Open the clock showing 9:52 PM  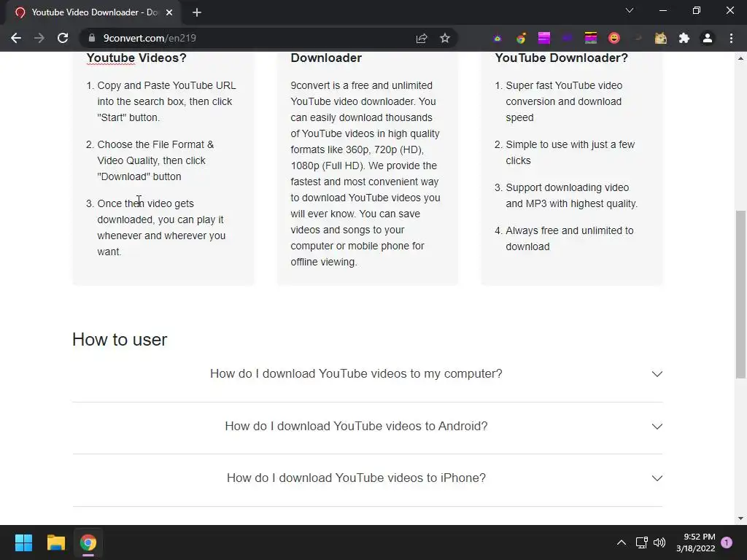click(695, 542)
